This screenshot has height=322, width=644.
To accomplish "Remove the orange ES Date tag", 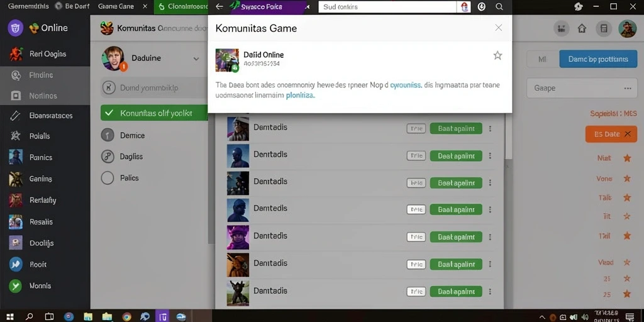I will pos(627,135).
